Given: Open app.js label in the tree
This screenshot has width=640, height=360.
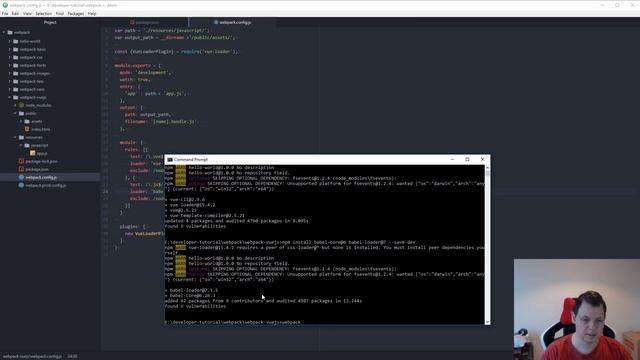Looking at the screenshot, I should point(42,153).
